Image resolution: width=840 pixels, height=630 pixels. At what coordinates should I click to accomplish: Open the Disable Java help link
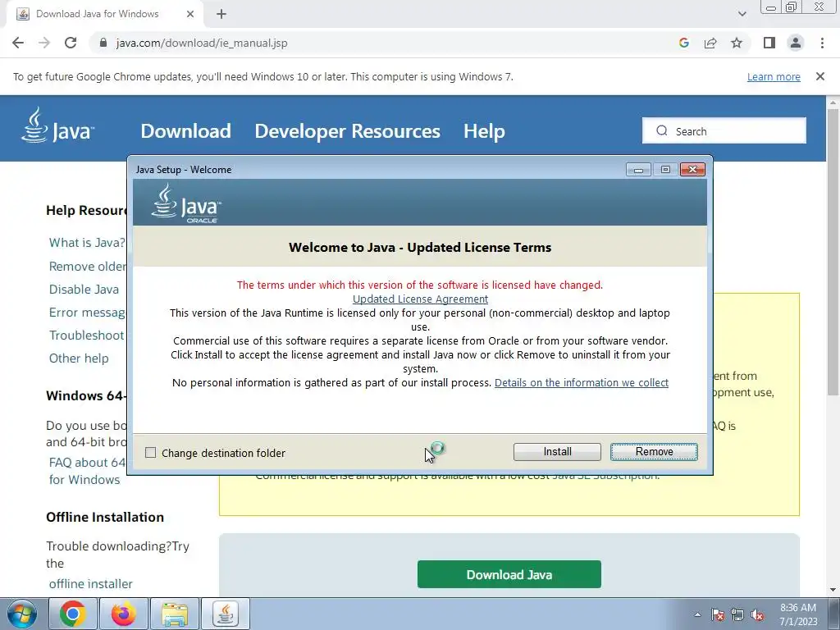pyautogui.click(x=84, y=290)
